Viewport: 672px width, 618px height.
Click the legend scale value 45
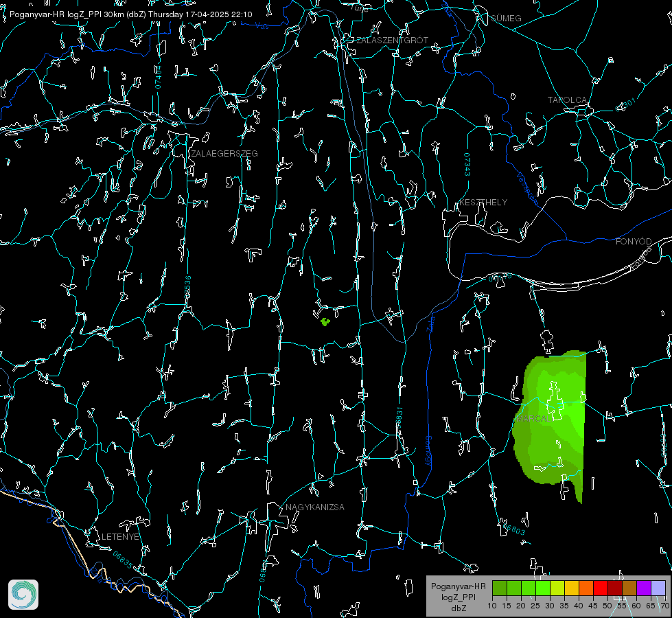592,606
